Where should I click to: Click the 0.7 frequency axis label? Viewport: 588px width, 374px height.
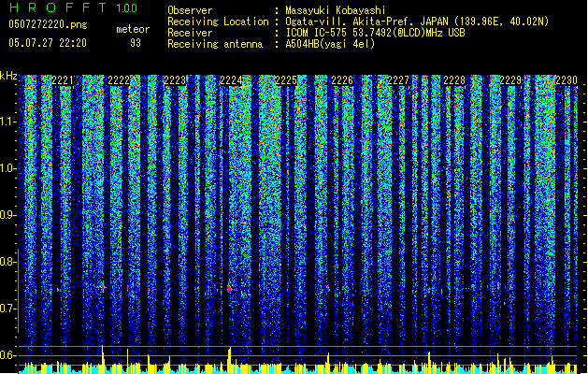(x=7, y=309)
